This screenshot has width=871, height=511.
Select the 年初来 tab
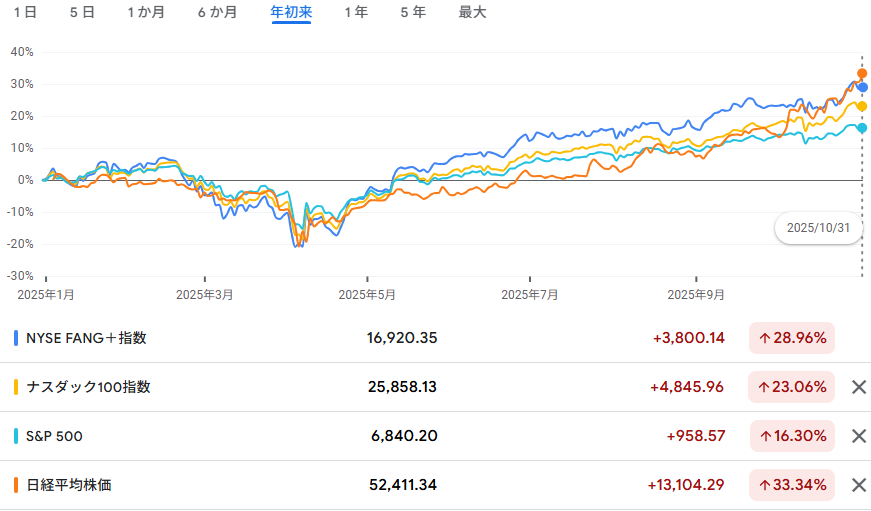coord(291,13)
